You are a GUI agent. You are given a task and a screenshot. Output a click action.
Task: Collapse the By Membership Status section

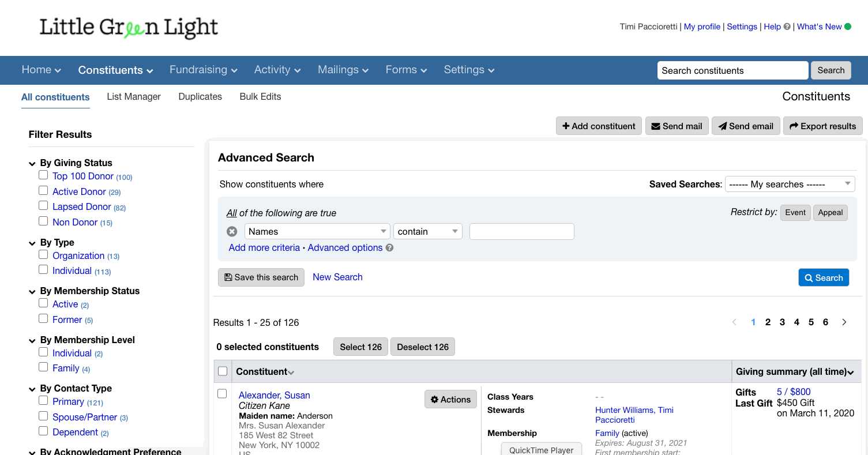coord(32,292)
